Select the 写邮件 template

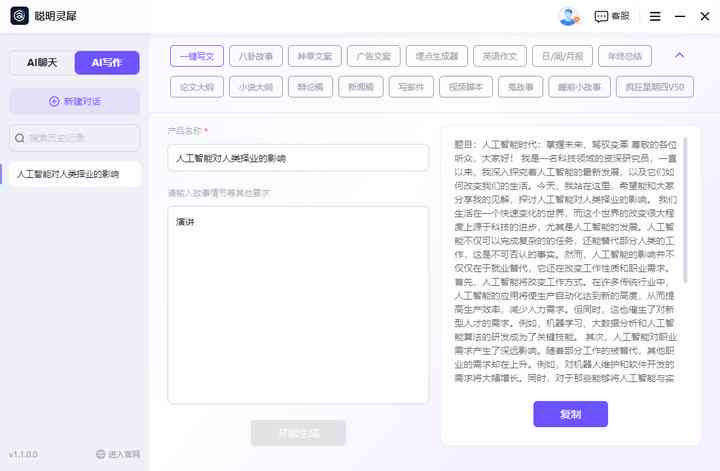[x=411, y=87]
